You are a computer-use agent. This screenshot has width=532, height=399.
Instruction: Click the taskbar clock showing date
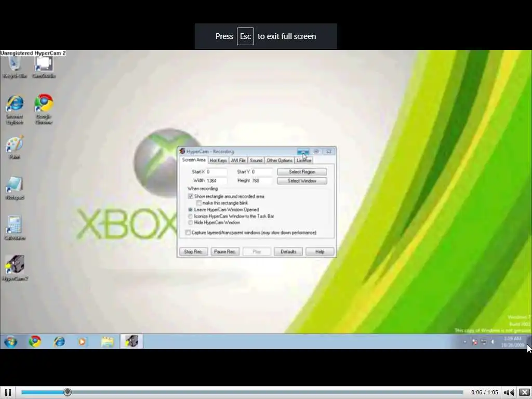[x=513, y=342]
